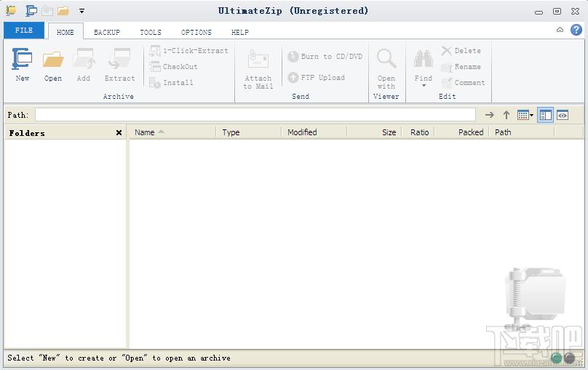Click FTP Upload in the Send group

(316, 78)
